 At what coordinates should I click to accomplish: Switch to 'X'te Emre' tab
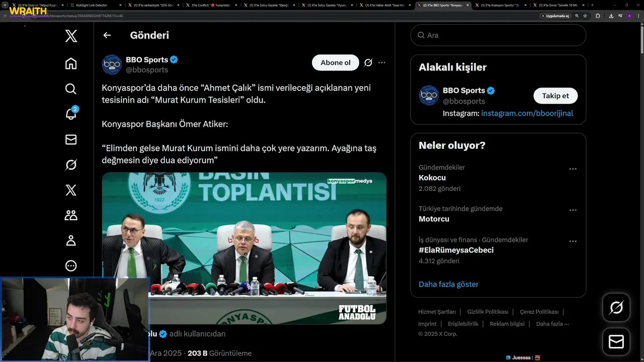click(x=558, y=5)
